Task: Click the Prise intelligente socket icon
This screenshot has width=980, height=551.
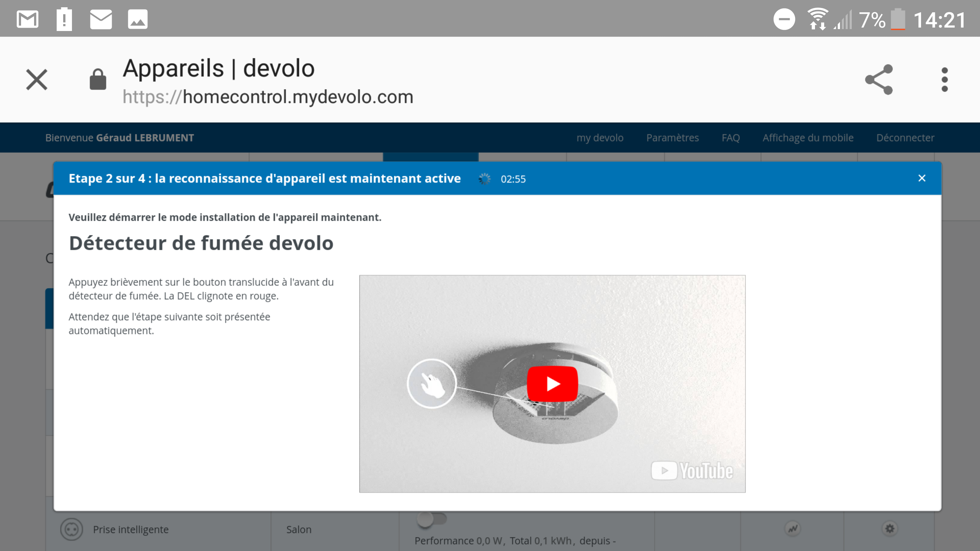Action: (x=71, y=530)
